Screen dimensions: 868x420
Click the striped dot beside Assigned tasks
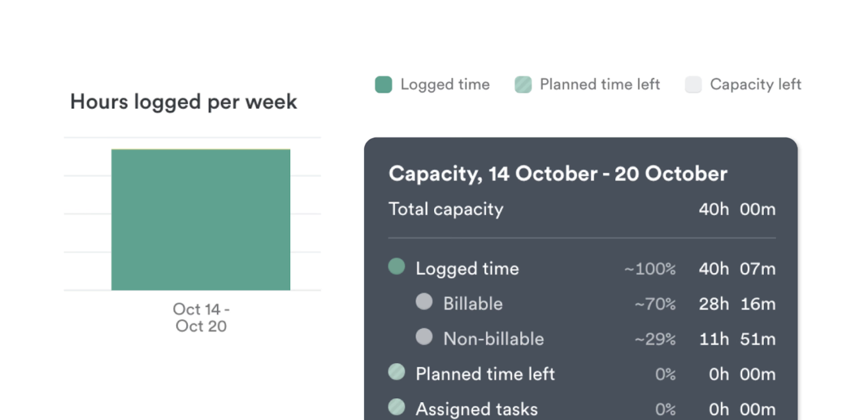(396, 407)
